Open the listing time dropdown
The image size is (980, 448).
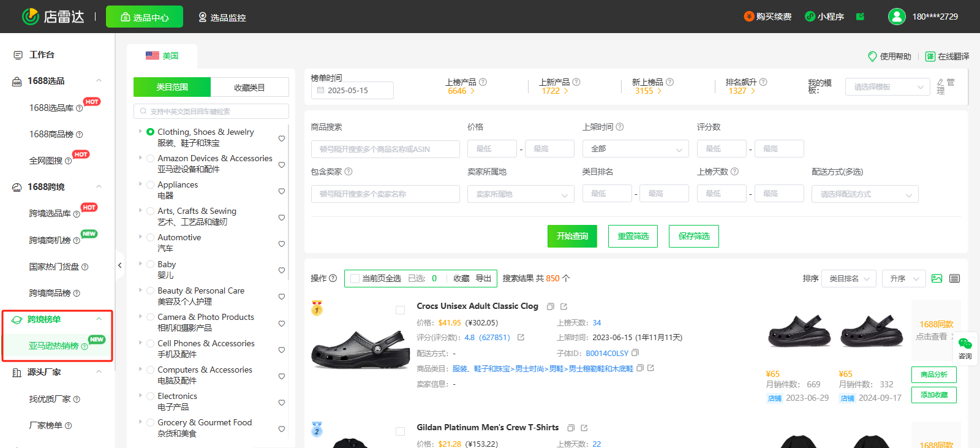pos(635,149)
